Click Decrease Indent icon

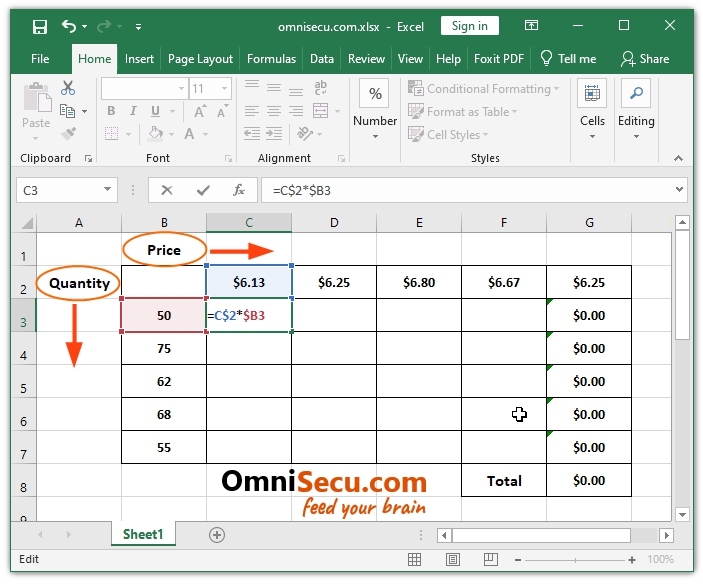(252, 134)
